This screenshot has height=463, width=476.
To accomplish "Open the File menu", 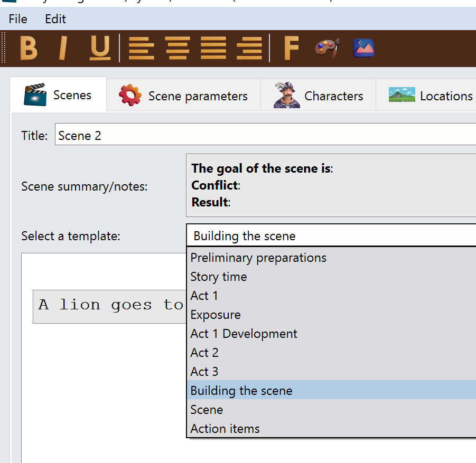I will click(x=18, y=19).
